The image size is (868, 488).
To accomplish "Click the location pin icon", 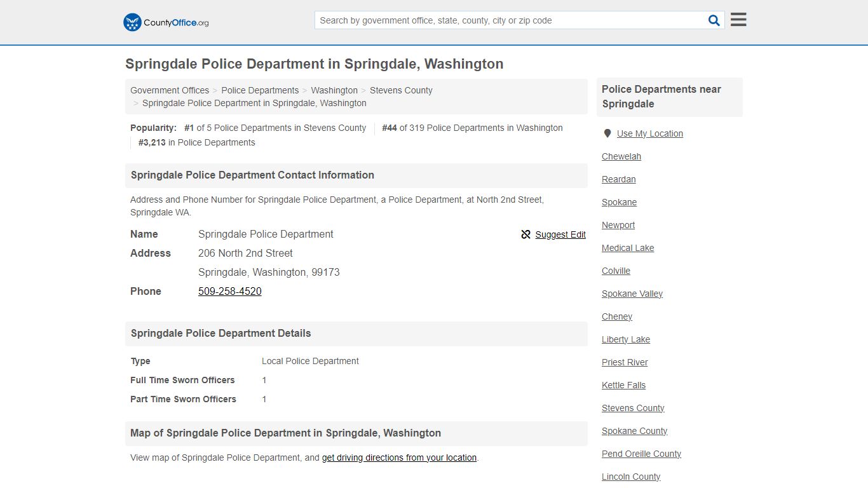I will click(607, 133).
